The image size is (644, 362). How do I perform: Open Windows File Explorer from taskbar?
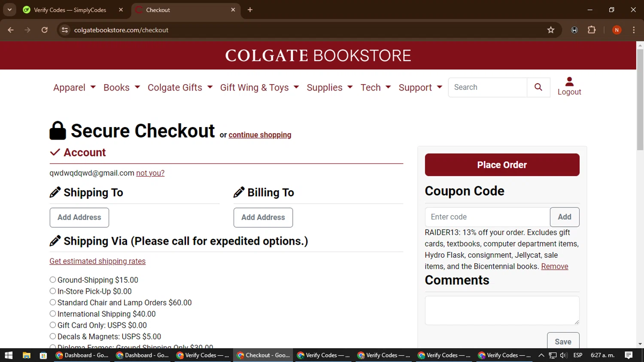26,355
